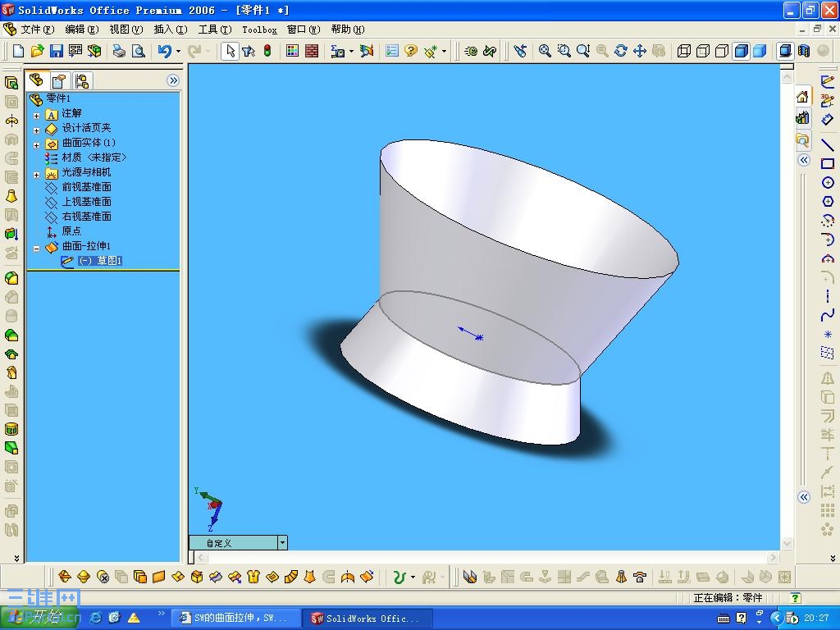Select 右视基准面 in the tree
Image resolution: width=840 pixels, height=630 pixels.
(87, 216)
